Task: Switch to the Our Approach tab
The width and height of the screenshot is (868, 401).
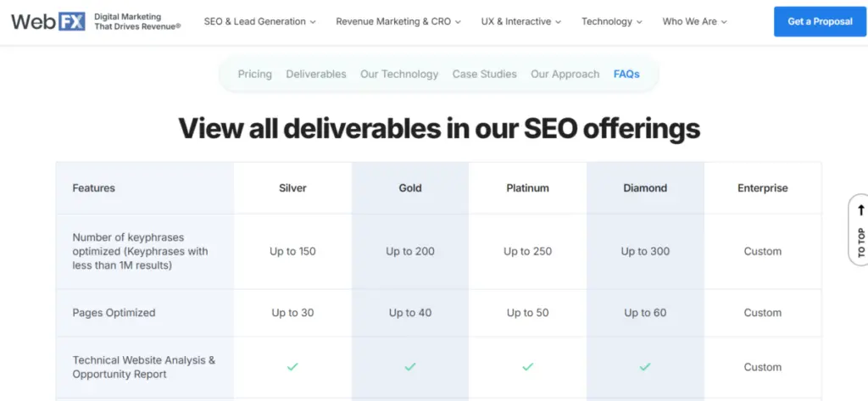Action: tap(565, 74)
